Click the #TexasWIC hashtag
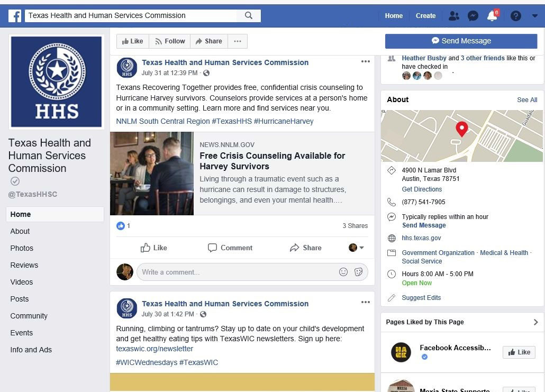 point(198,362)
